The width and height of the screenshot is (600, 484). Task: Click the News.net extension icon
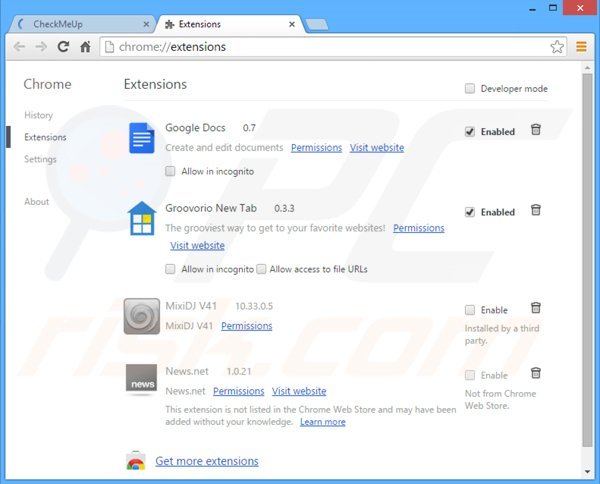click(x=142, y=380)
